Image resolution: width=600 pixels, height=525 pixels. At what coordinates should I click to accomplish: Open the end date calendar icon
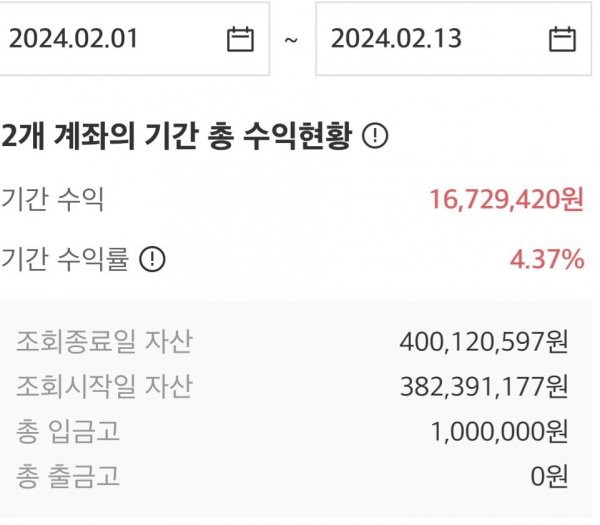click(562, 39)
